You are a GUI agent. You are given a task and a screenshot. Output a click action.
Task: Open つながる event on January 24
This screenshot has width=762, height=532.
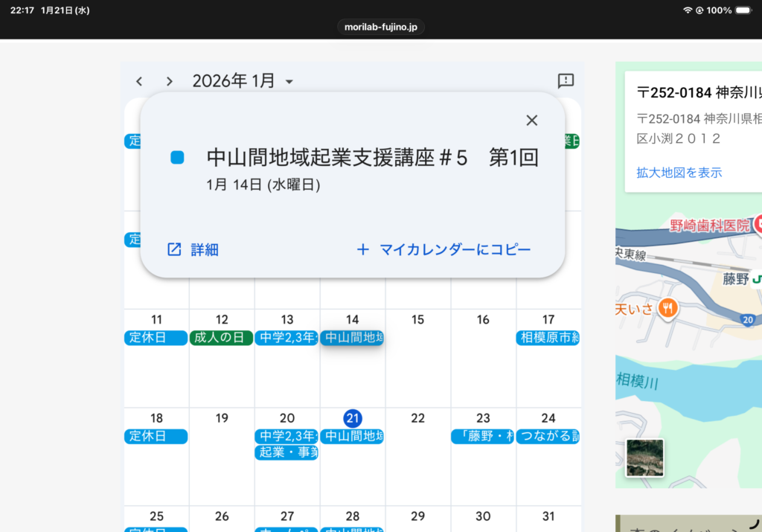click(x=548, y=437)
